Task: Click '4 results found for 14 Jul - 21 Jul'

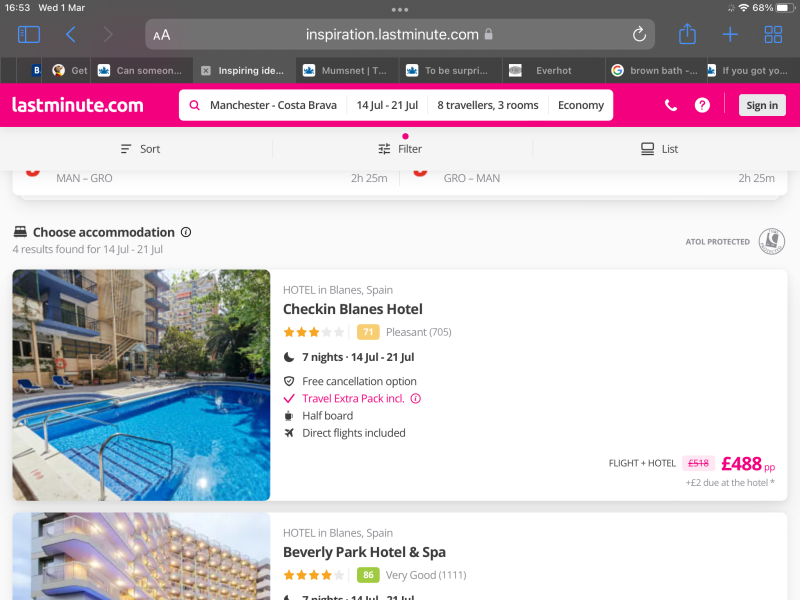Action: coord(88,249)
